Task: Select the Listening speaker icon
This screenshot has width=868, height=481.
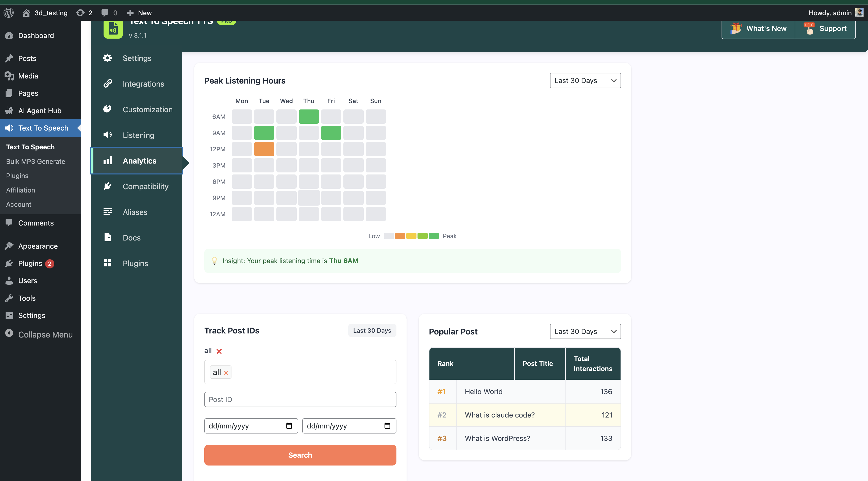Action: click(x=107, y=135)
